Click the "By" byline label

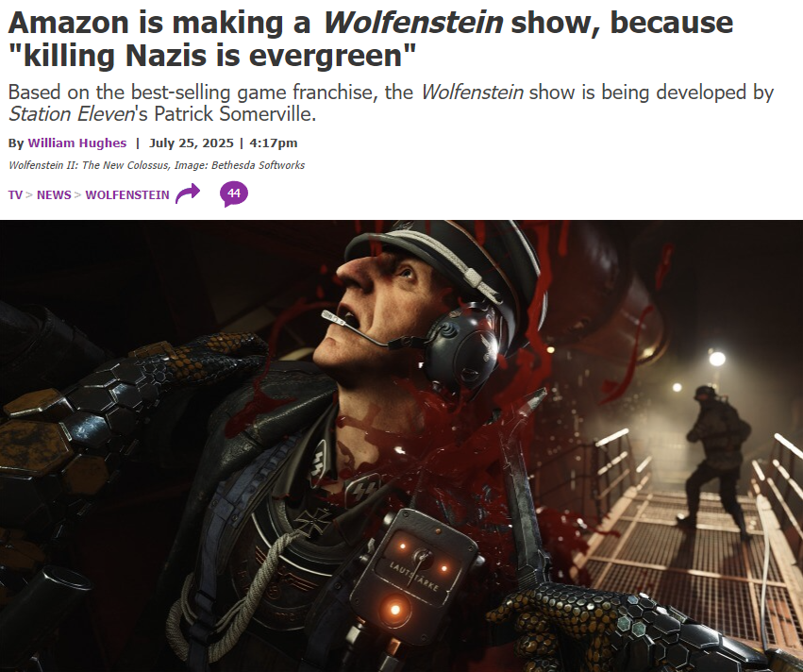[x=16, y=143]
